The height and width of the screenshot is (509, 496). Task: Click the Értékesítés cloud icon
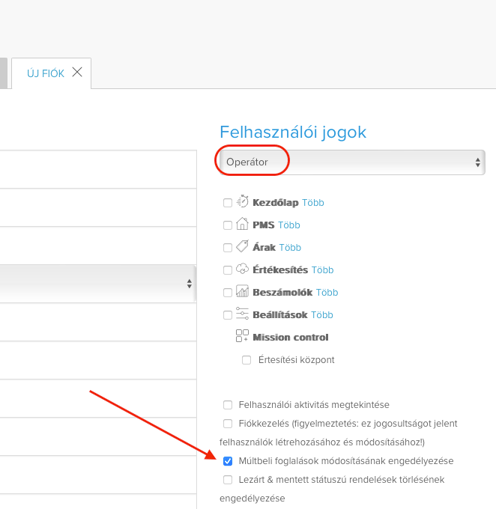(x=242, y=269)
